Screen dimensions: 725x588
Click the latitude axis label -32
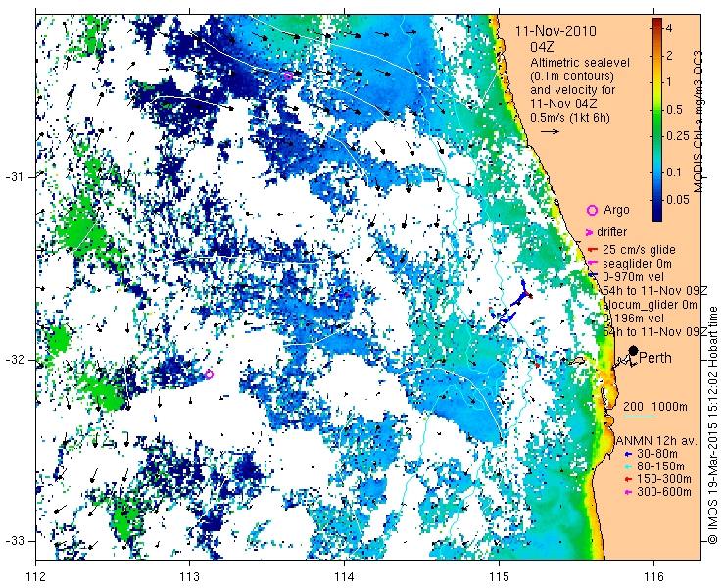point(14,360)
